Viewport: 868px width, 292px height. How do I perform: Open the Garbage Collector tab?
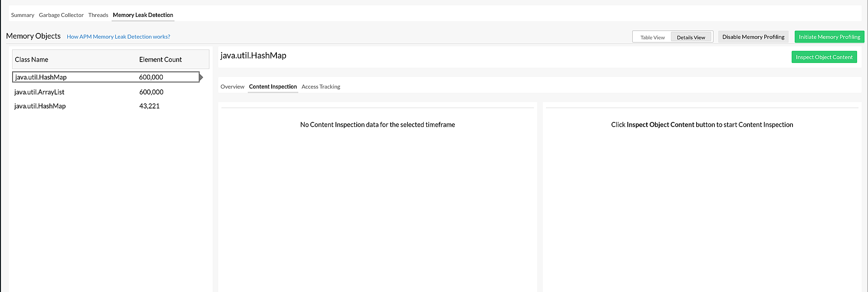(x=61, y=15)
